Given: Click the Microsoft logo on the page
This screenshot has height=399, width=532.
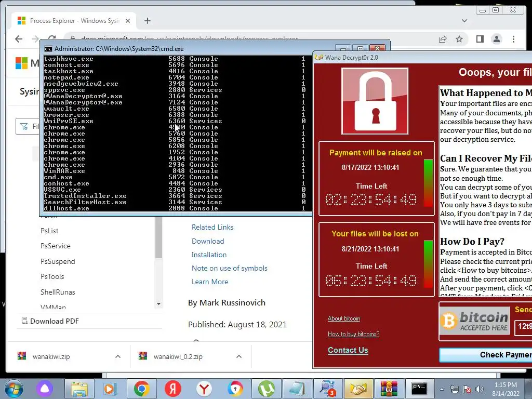Looking at the screenshot, I should (22, 63).
